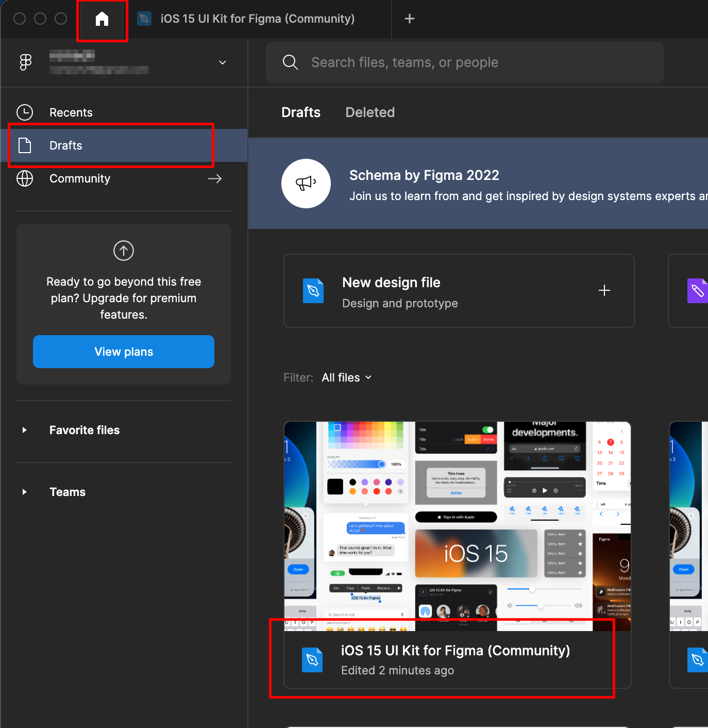Click the Drafts page icon
Screen dimensions: 708x728
tap(25, 145)
